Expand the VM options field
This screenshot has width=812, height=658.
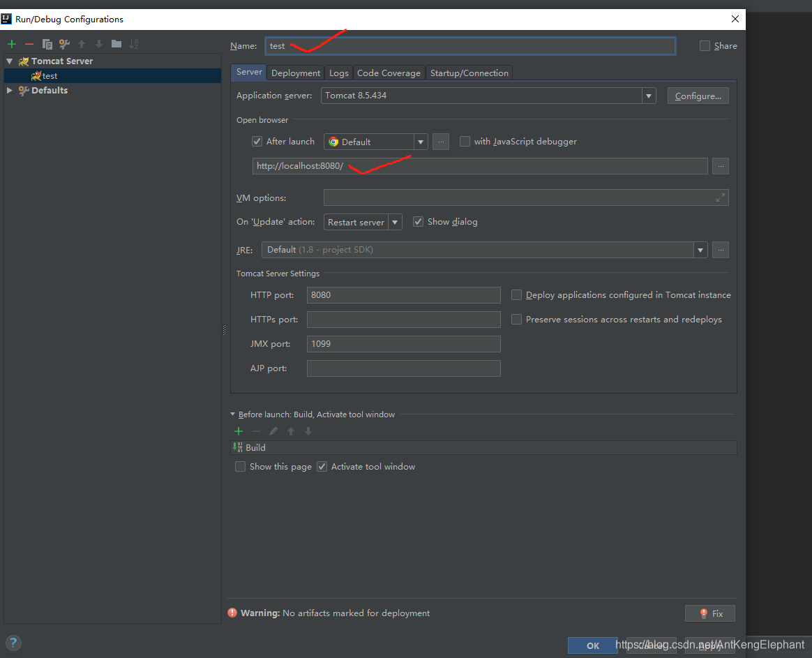click(721, 197)
